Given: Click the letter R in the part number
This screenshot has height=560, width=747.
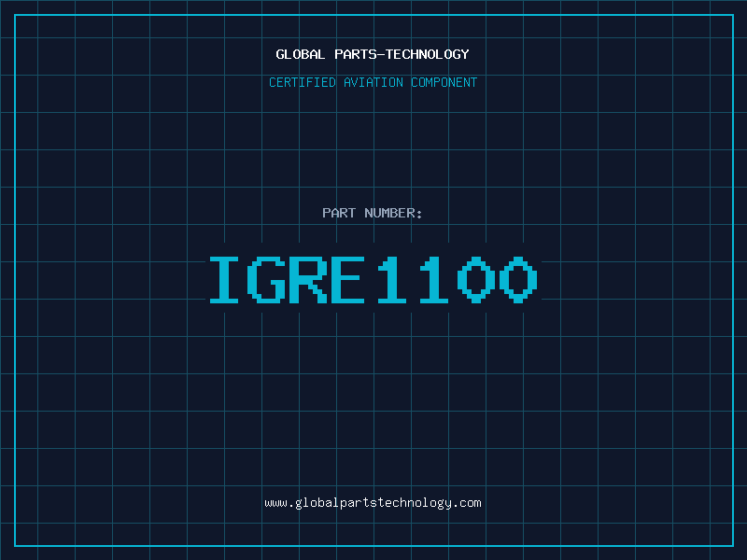Looking at the screenshot, I should click(309, 280).
